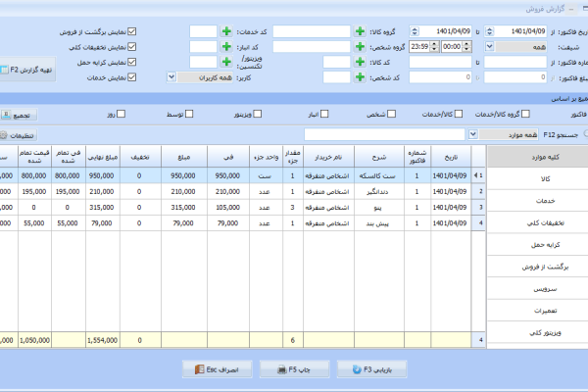Toggle نمایش خدمات checkbox
This screenshot has width=588, height=392.
[x=131, y=77]
